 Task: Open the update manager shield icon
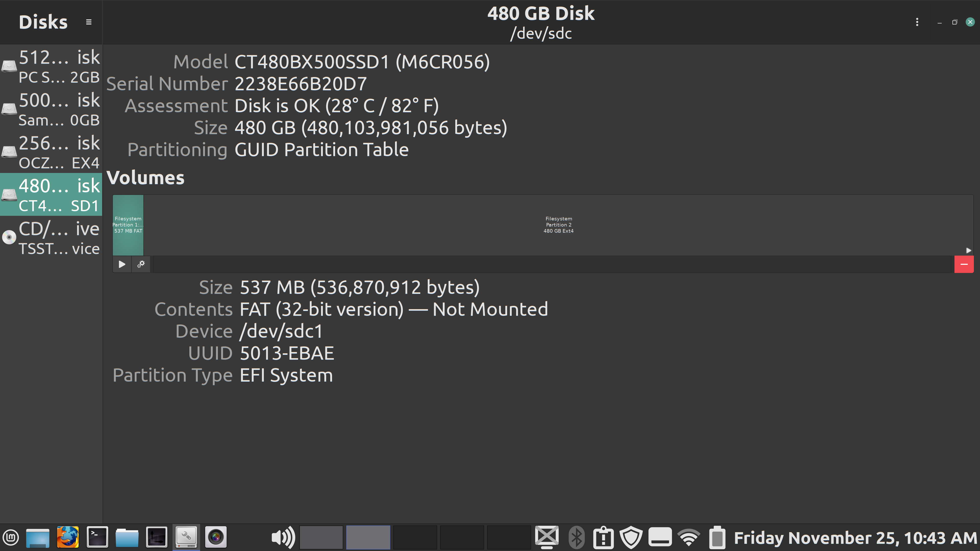coord(631,537)
